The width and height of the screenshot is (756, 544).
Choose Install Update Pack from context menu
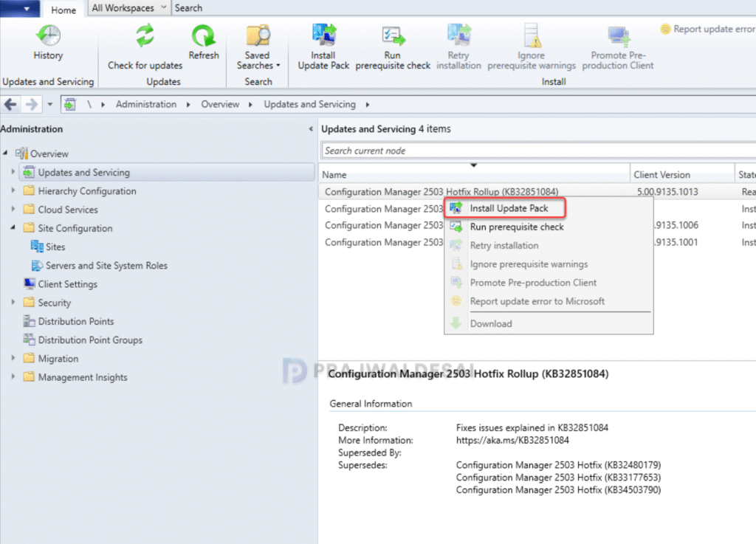click(x=509, y=208)
